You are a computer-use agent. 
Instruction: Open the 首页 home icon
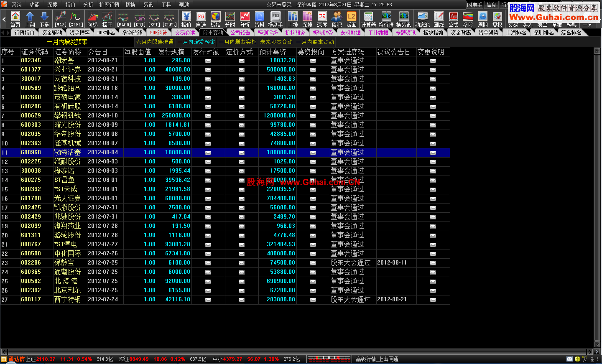tap(15, 19)
